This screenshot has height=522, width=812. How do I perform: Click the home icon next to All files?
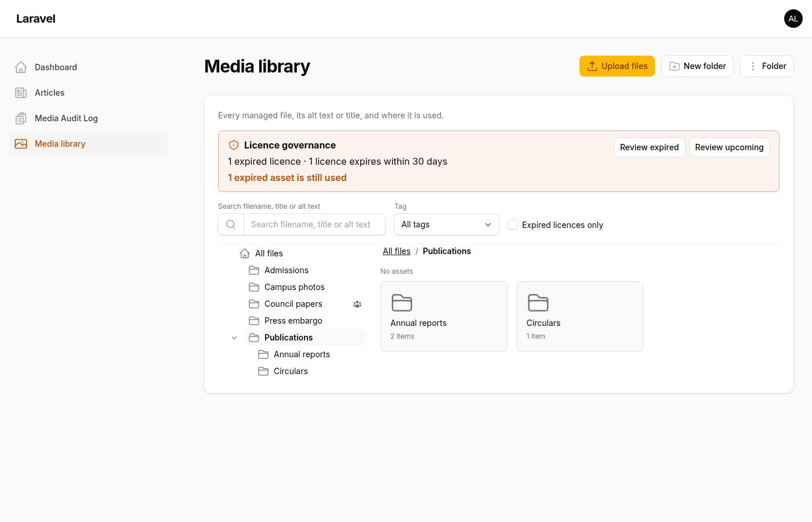(x=245, y=253)
